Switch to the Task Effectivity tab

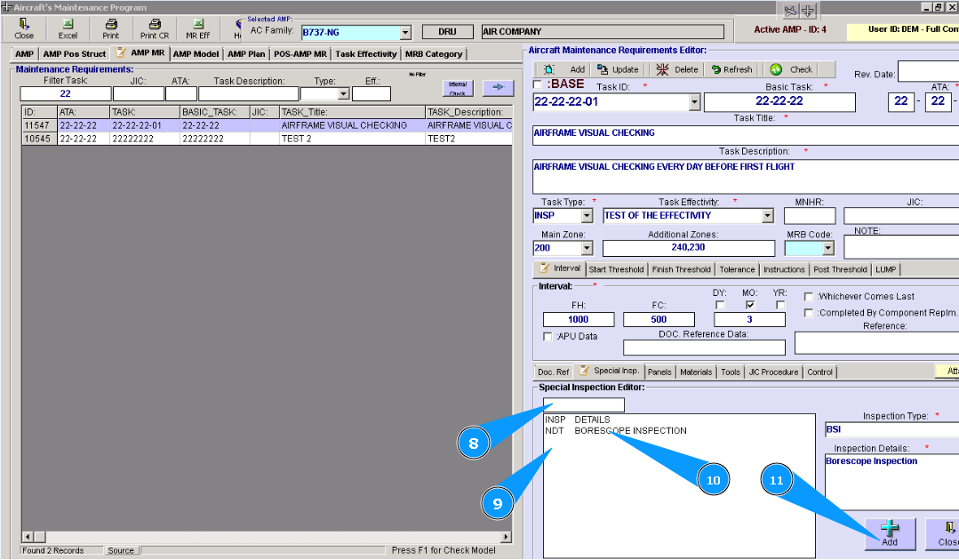366,54
